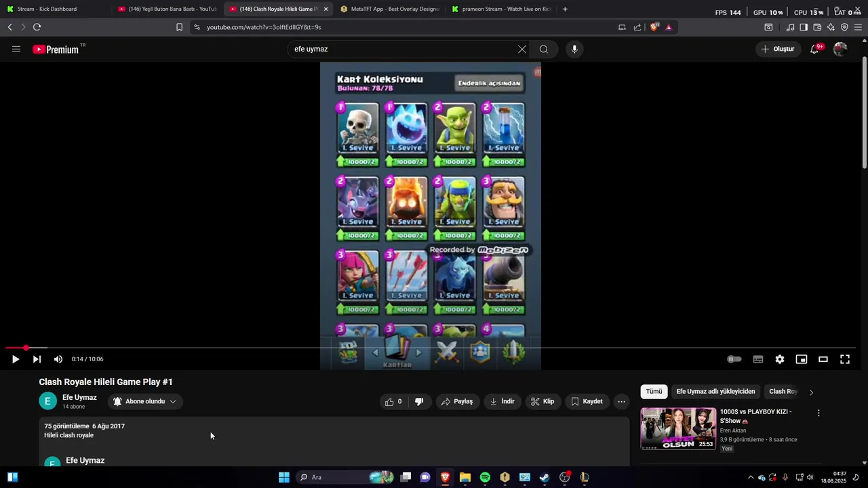Switch to prameon Stream Kick tab
This screenshot has width=868, height=488.
tap(502, 9)
